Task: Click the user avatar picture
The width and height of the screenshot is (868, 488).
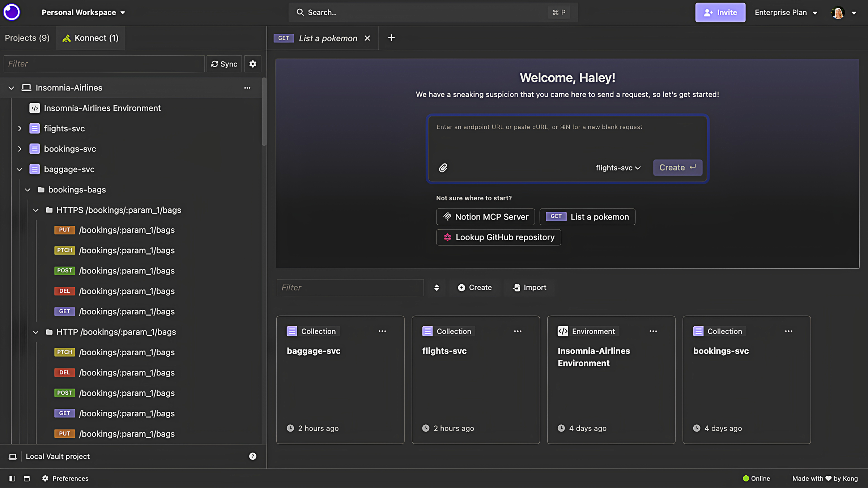Action: click(838, 13)
